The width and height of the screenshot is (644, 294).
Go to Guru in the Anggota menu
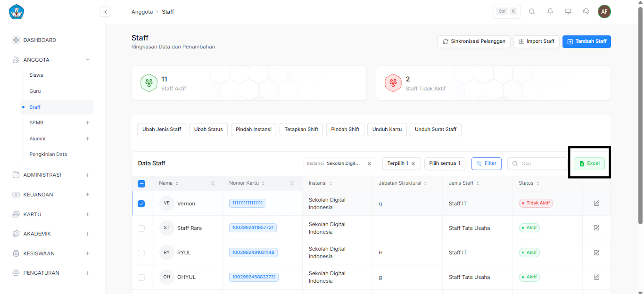(35, 91)
